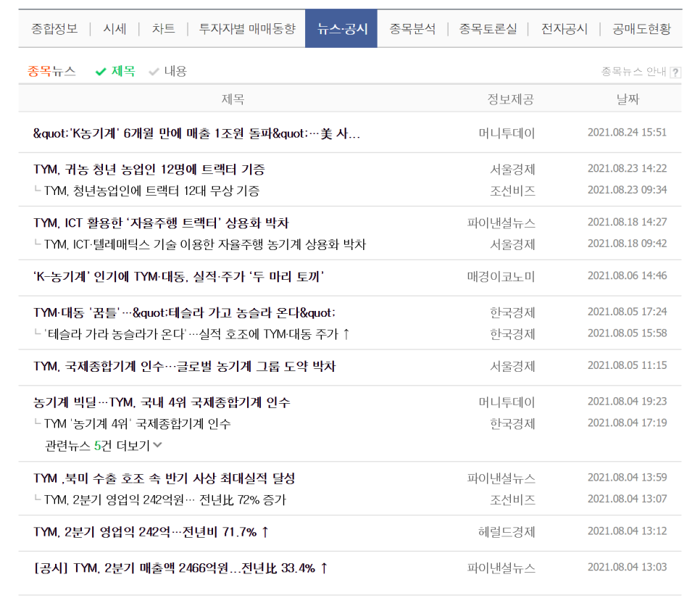Open article TYM·대동 '꿈틀' 테슬라 가고 농슬라 온다

(184, 312)
